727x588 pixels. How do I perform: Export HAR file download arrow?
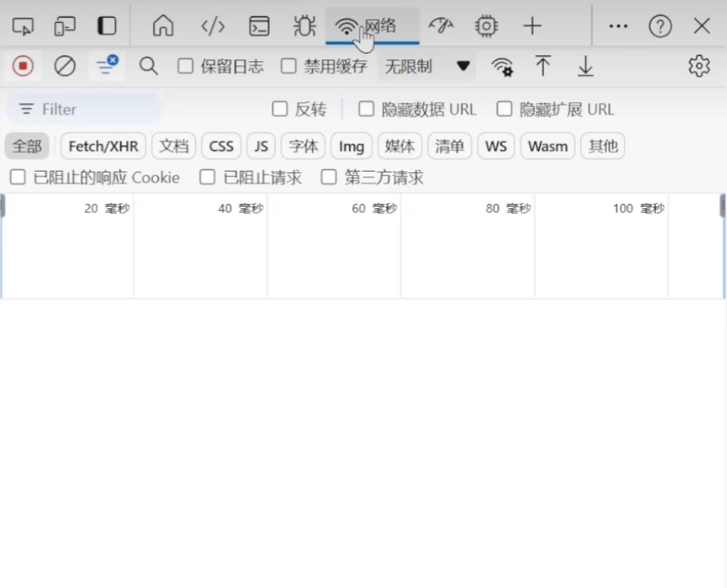pyautogui.click(x=586, y=65)
